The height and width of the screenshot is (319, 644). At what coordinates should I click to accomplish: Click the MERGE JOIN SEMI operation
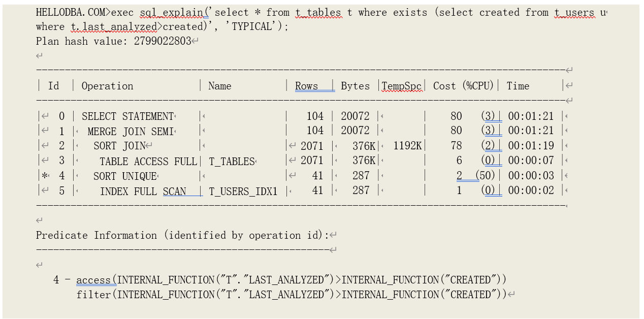131,132
